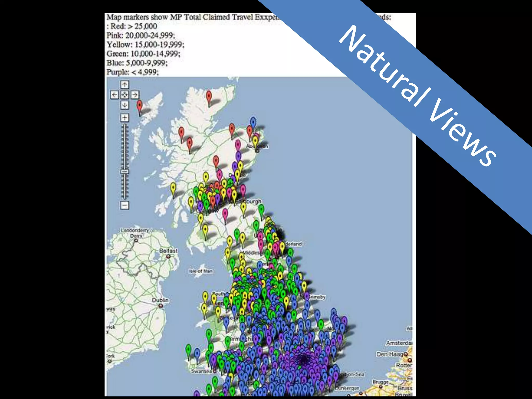Screen dimensions: 532x399
Task: Click the Isle of Man label
Action: (x=201, y=271)
